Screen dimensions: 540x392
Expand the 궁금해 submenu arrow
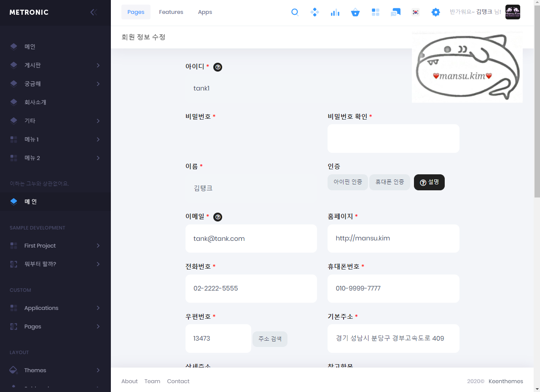(98, 84)
